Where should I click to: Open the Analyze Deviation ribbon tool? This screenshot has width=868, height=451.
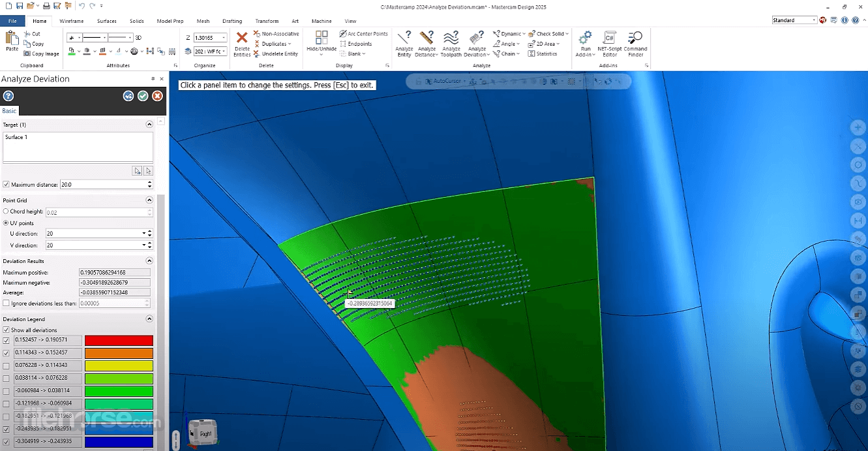click(x=477, y=44)
